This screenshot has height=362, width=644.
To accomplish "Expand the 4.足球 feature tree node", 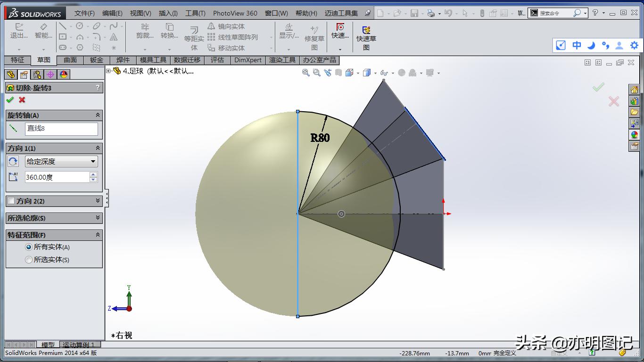I will click(108, 71).
